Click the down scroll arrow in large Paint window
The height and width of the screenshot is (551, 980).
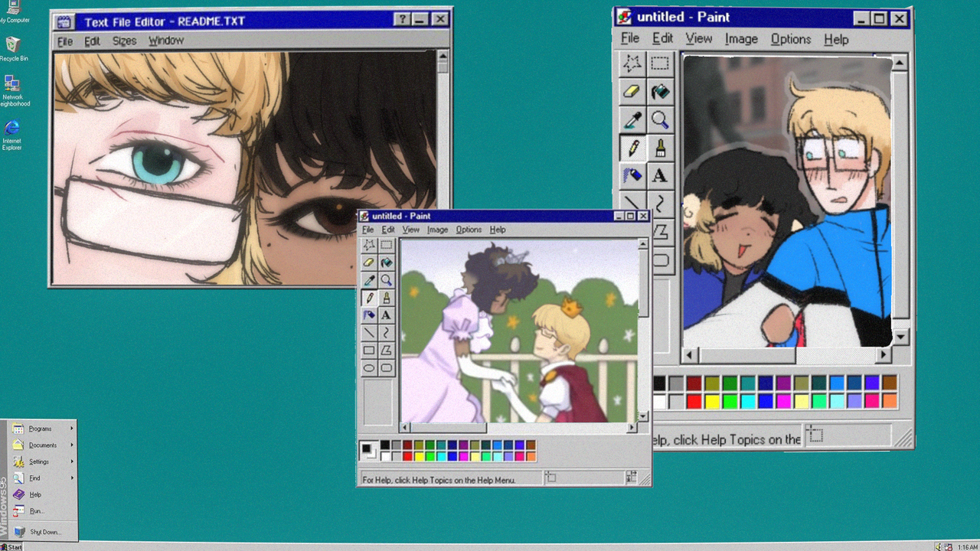[x=900, y=337]
